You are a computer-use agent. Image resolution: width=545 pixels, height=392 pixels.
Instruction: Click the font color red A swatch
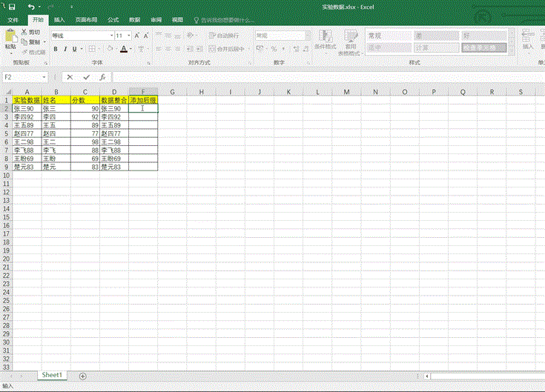(123, 50)
